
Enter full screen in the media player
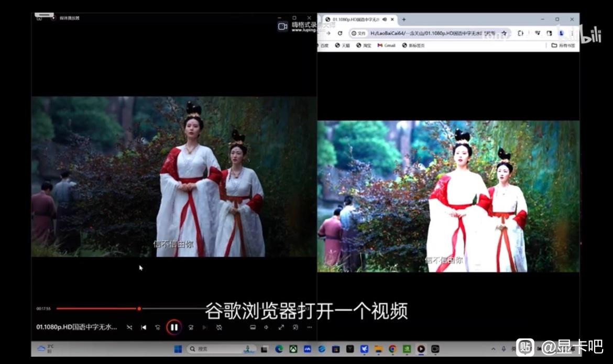[281, 327]
